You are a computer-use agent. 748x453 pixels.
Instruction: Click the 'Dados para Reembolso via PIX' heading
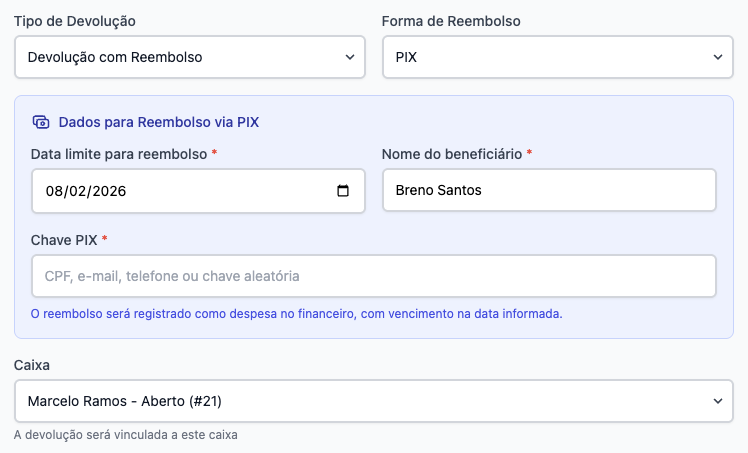pos(159,122)
